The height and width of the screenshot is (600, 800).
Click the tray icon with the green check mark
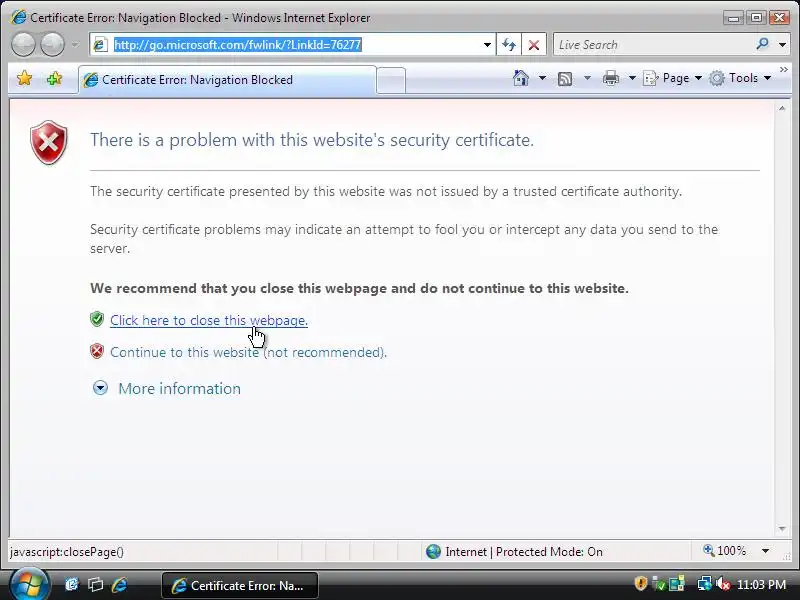point(659,584)
